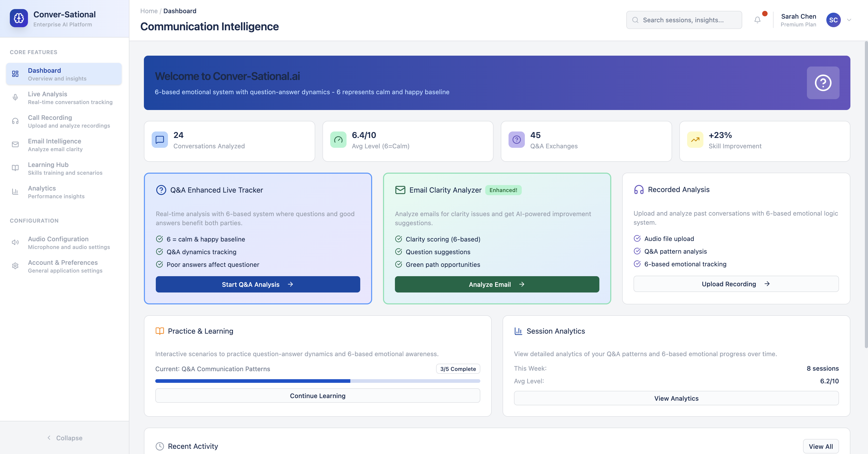Click View All in Recent Activity
The height and width of the screenshot is (454, 868).
tap(821, 446)
